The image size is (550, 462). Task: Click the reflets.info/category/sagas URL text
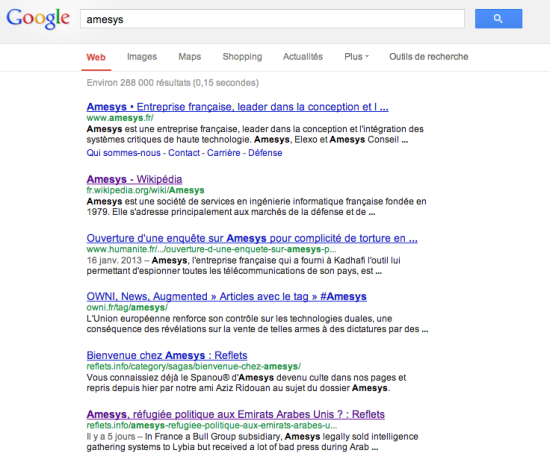click(x=194, y=367)
